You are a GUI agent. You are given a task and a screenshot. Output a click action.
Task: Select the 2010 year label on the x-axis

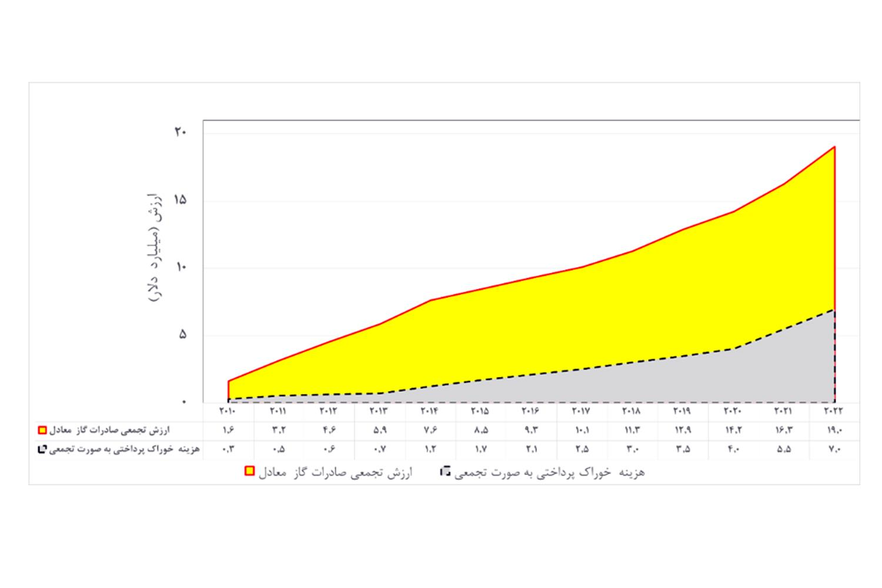point(228,411)
